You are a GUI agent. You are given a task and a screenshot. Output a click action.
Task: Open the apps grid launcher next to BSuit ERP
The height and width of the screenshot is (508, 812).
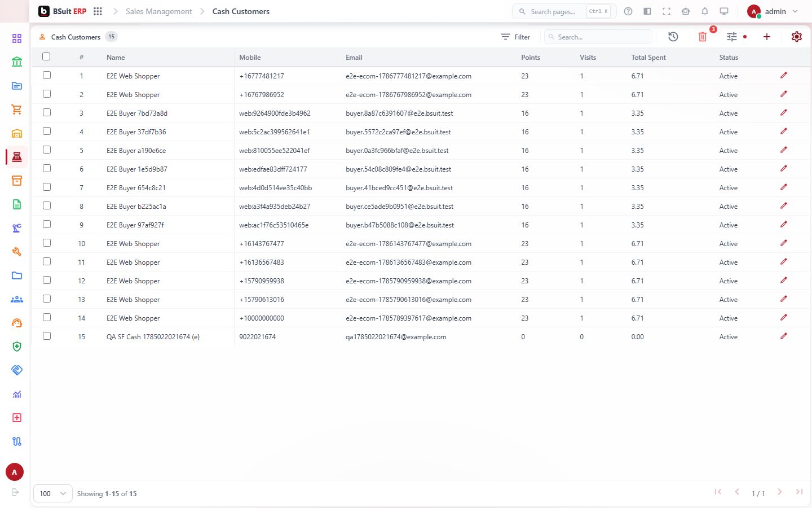point(98,11)
